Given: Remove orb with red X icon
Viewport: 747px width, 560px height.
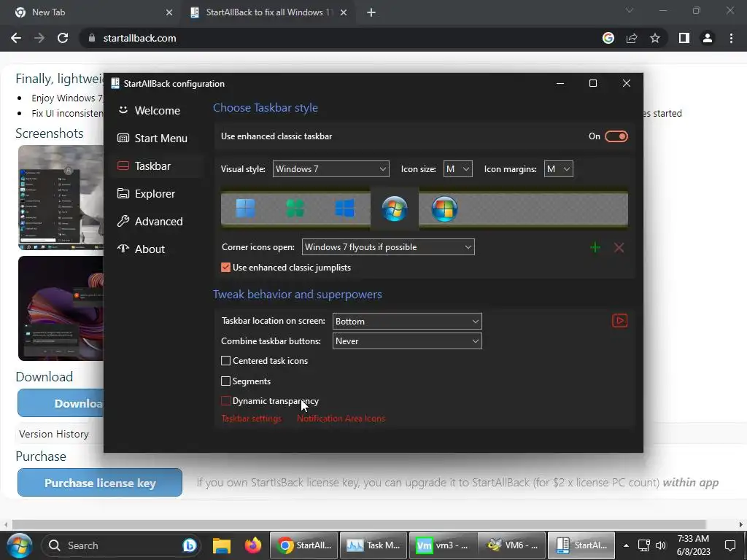Looking at the screenshot, I should click(x=619, y=247).
